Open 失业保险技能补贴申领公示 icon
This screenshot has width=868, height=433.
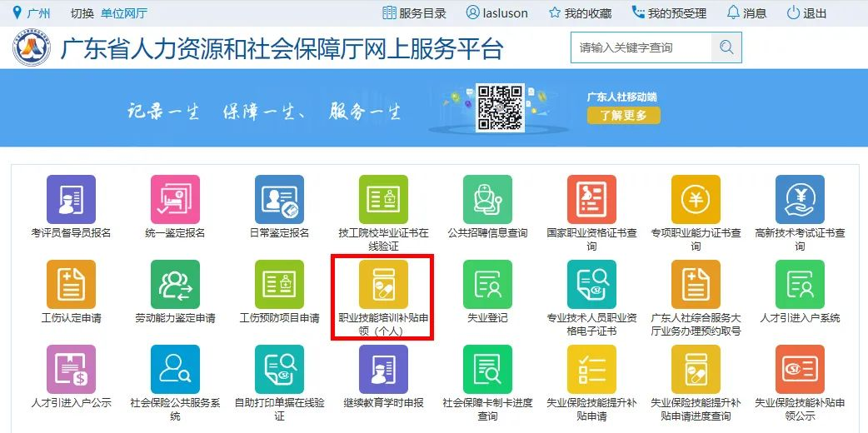800,370
